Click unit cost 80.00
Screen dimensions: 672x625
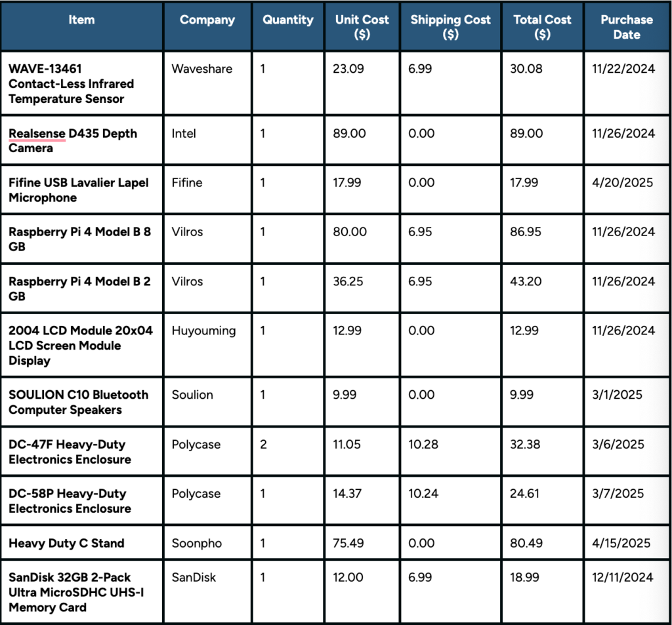362,239
